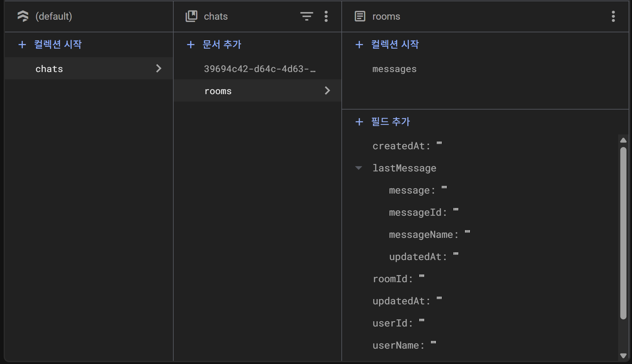Open the chats collection three-dot menu
Image resolution: width=632 pixels, height=364 pixels.
click(326, 16)
